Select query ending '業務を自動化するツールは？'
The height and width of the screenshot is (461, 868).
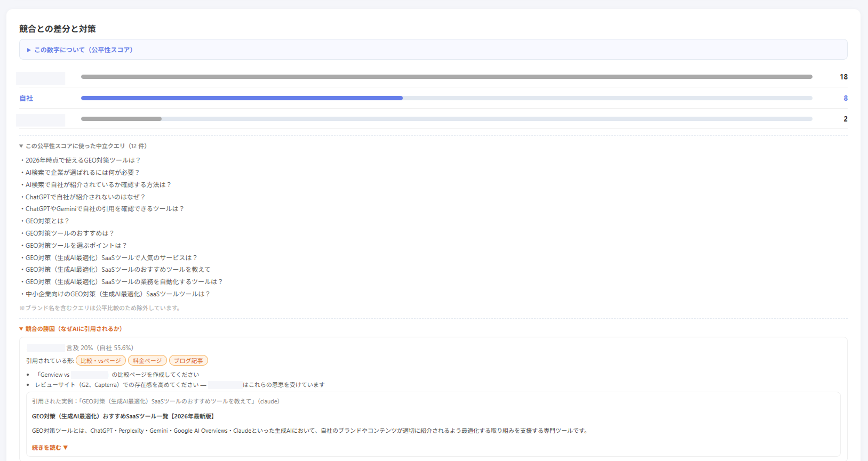coord(124,281)
